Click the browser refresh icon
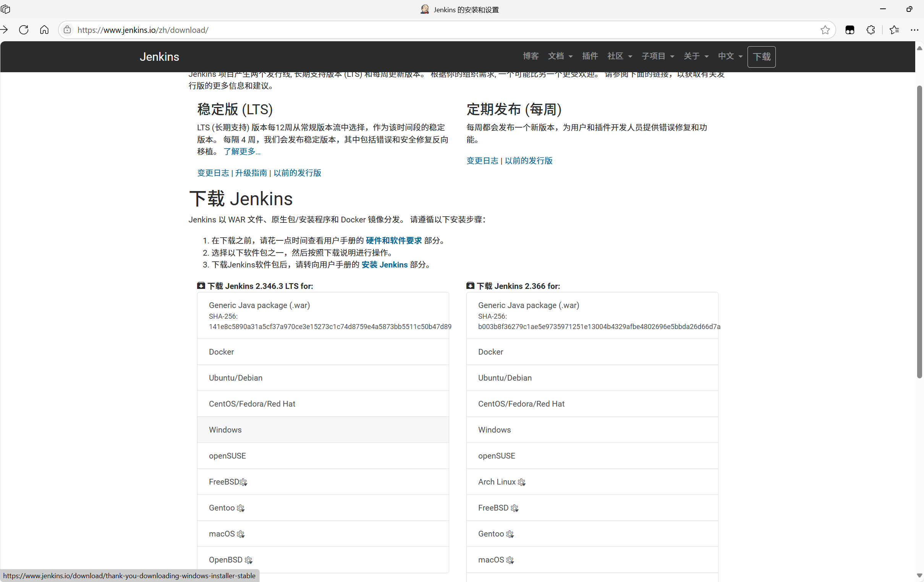The image size is (924, 582). 24,30
